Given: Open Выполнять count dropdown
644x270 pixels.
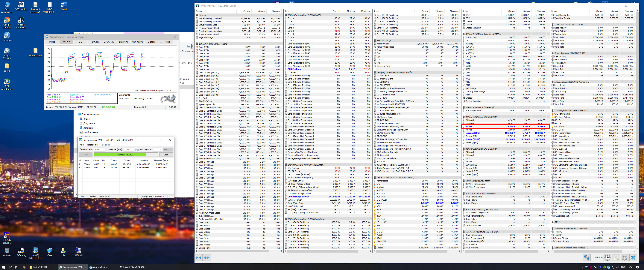Looking at the screenshot, I should click(160, 149).
